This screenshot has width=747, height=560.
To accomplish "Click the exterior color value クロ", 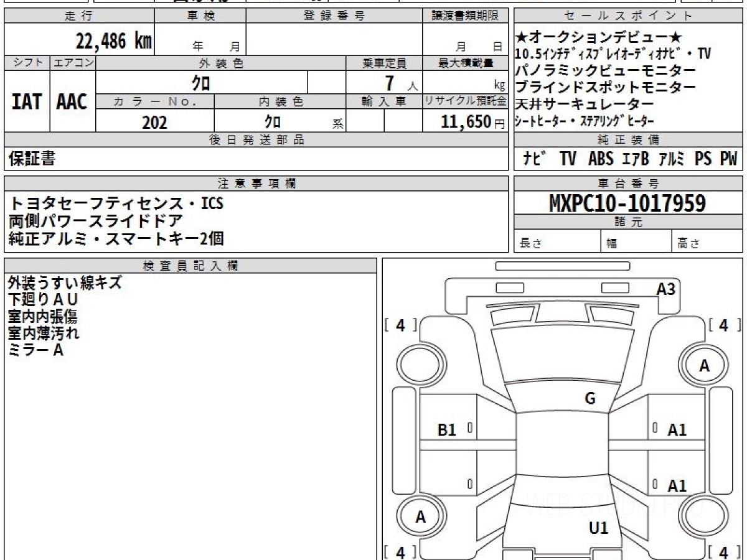I will (201, 82).
